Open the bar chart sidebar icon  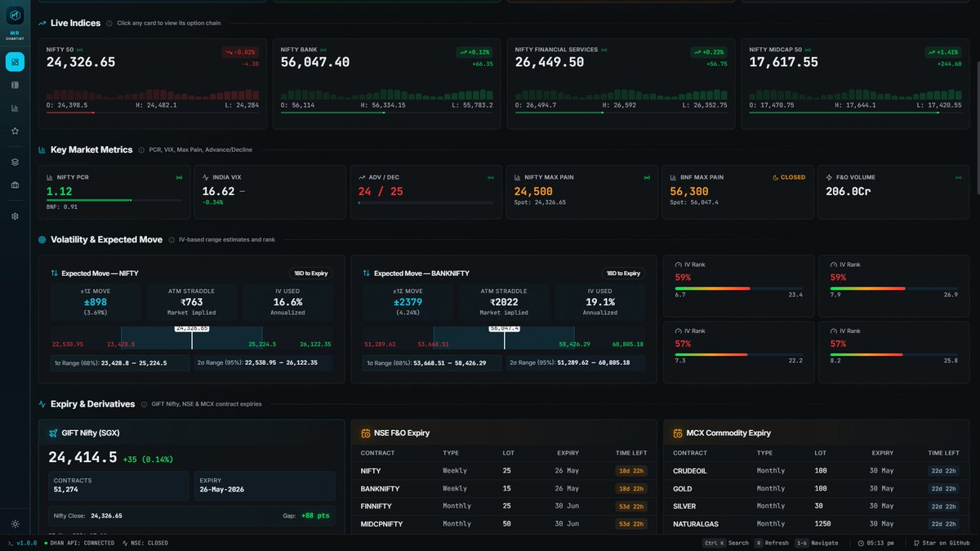click(15, 108)
